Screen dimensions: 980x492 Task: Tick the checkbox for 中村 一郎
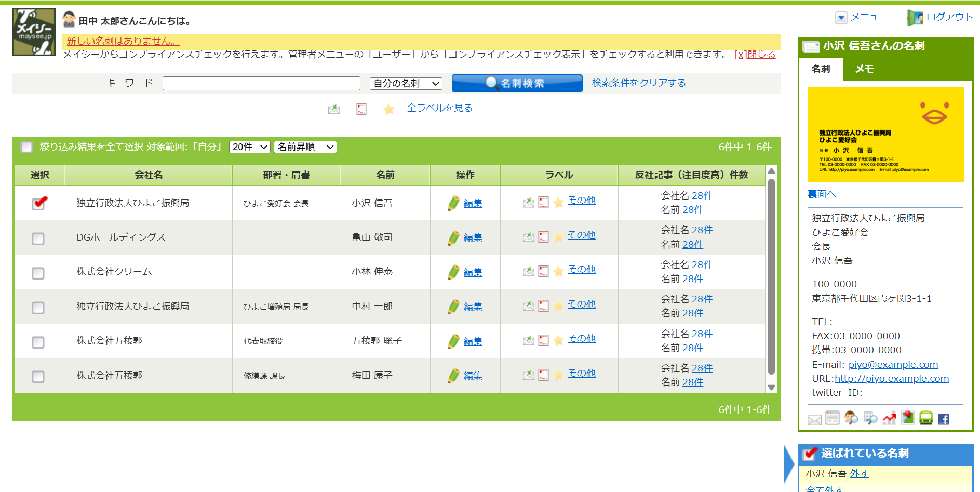[x=38, y=308]
